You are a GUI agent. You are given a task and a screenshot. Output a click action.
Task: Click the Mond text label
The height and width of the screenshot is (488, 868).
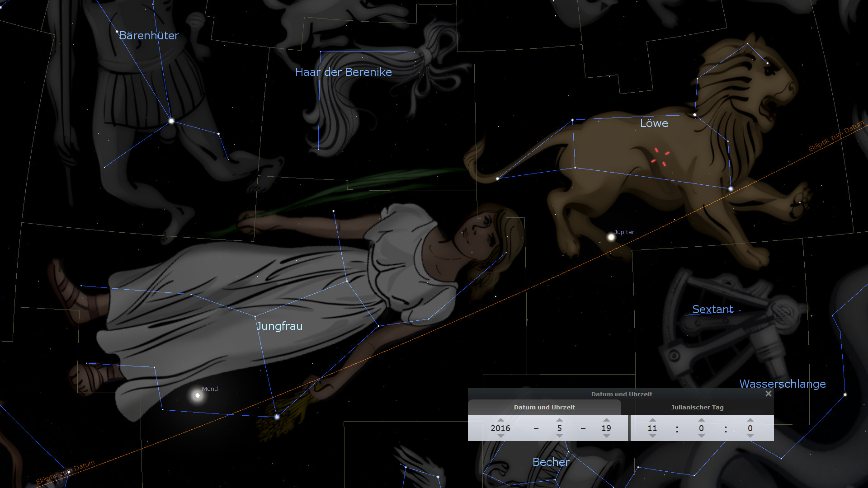(210, 389)
